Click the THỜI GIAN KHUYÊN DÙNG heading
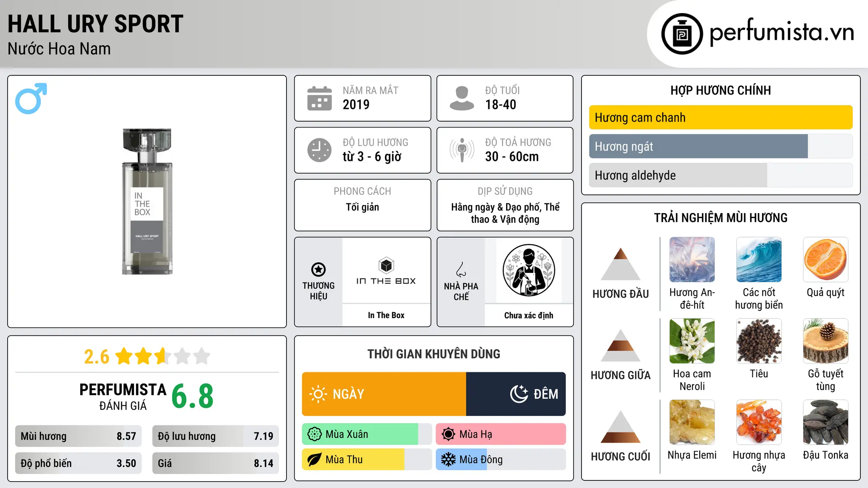 (x=434, y=354)
